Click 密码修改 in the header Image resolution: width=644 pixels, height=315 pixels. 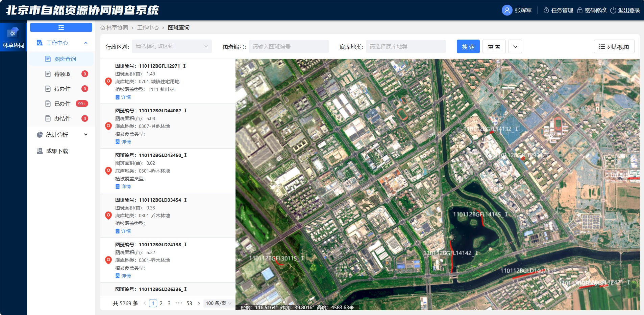point(596,10)
